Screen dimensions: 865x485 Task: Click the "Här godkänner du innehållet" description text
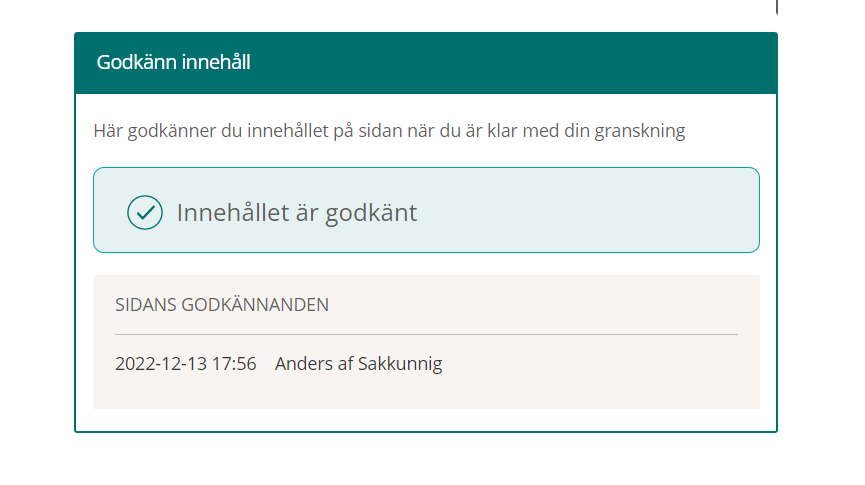tap(389, 131)
